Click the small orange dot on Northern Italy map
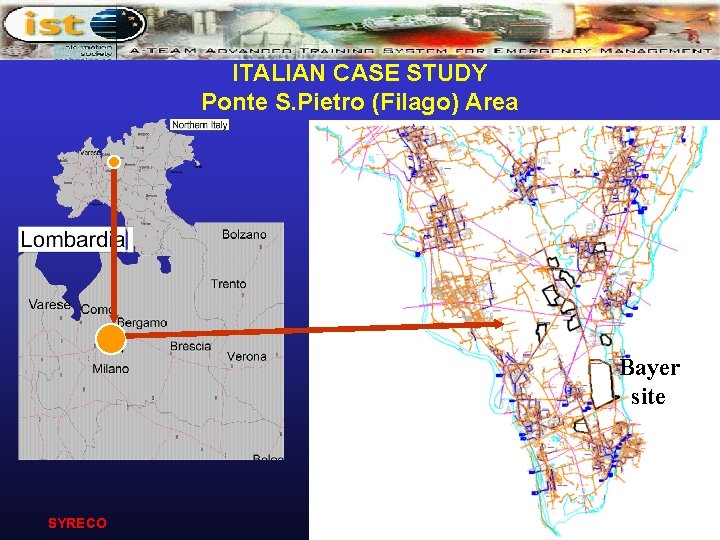The image size is (720, 540). (114, 162)
